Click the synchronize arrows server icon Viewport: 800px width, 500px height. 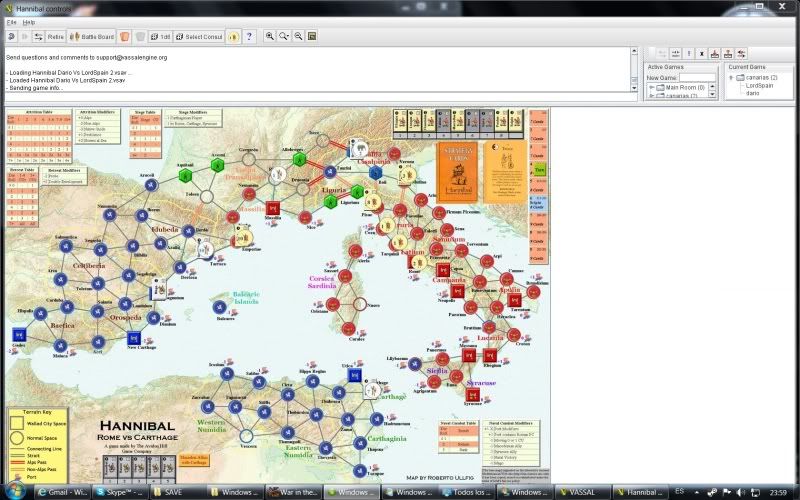pyautogui.click(x=676, y=54)
